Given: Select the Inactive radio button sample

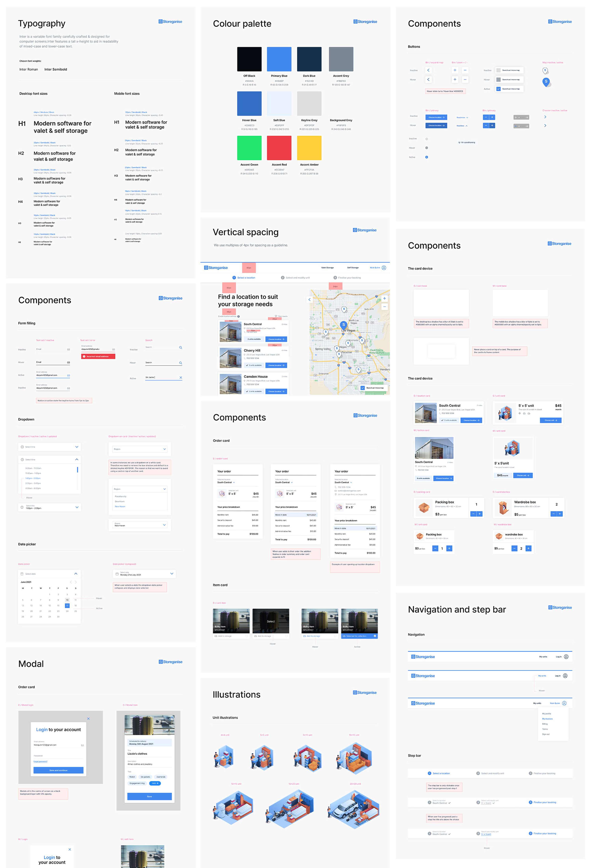Looking at the screenshot, I should tap(427, 139).
